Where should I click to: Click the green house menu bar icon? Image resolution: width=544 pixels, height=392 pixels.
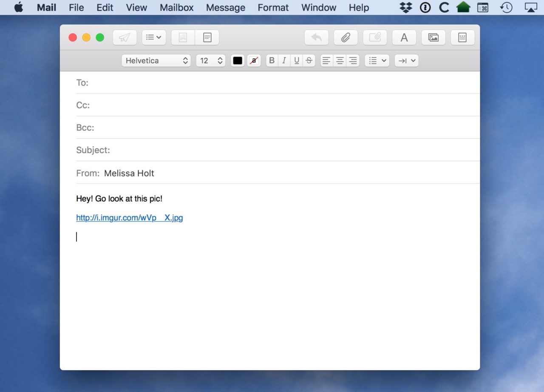pos(463,7)
